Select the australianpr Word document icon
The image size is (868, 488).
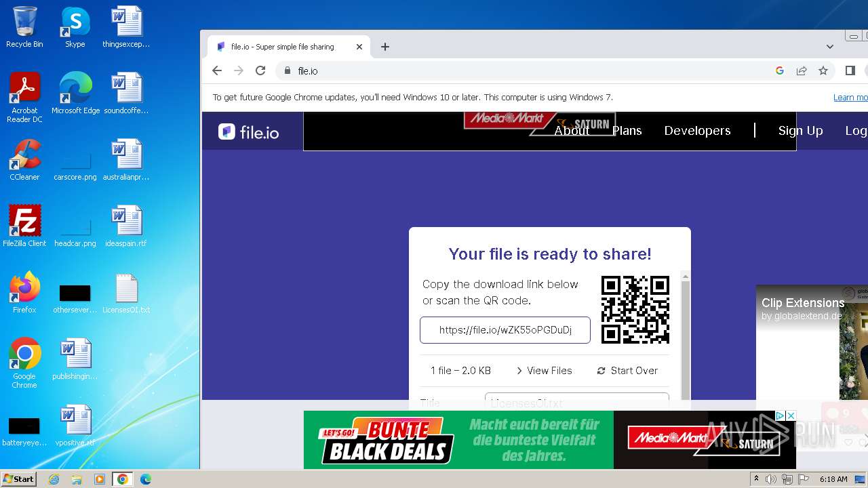pos(126,160)
